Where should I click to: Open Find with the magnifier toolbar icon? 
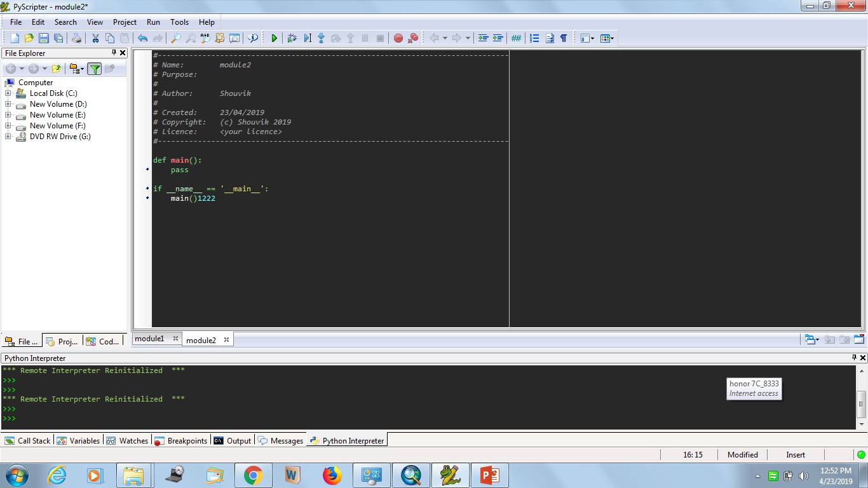click(176, 38)
